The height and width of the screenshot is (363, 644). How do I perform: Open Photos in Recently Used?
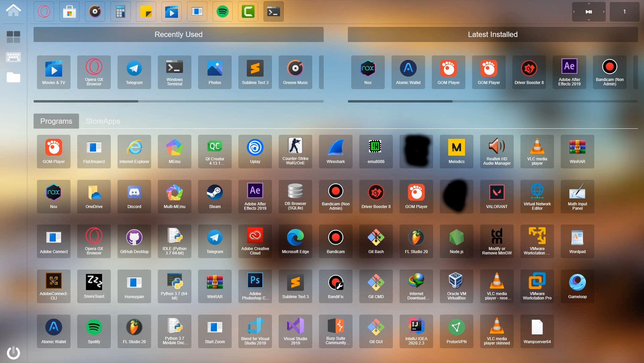tap(215, 72)
